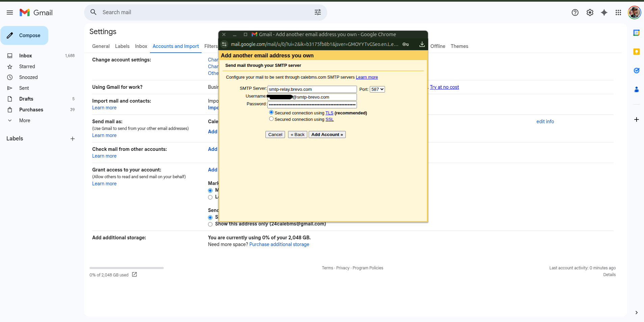644x322 pixels.
Task: Click Learn more under Import mail and contacts
Action: pyautogui.click(x=104, y=108)
